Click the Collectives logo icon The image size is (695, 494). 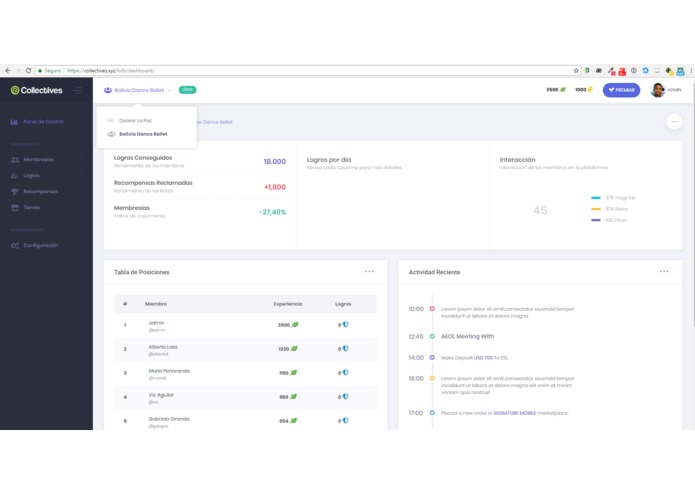(15, 90)
